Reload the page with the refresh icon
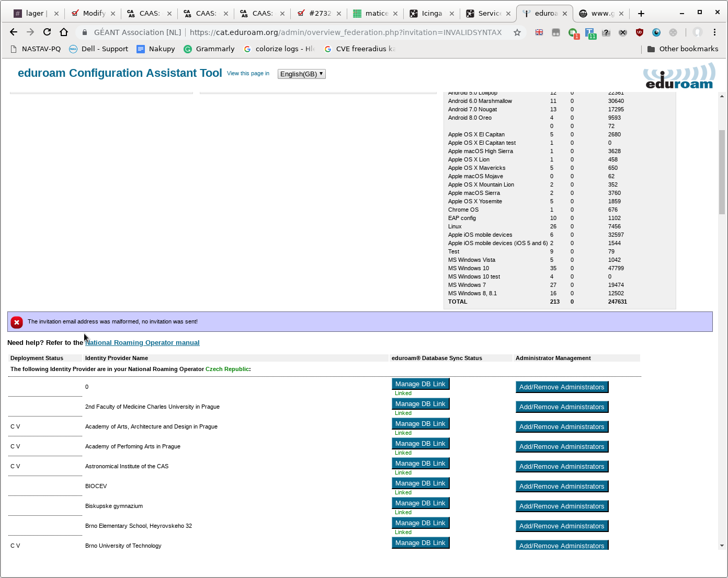 coord(47,32)
